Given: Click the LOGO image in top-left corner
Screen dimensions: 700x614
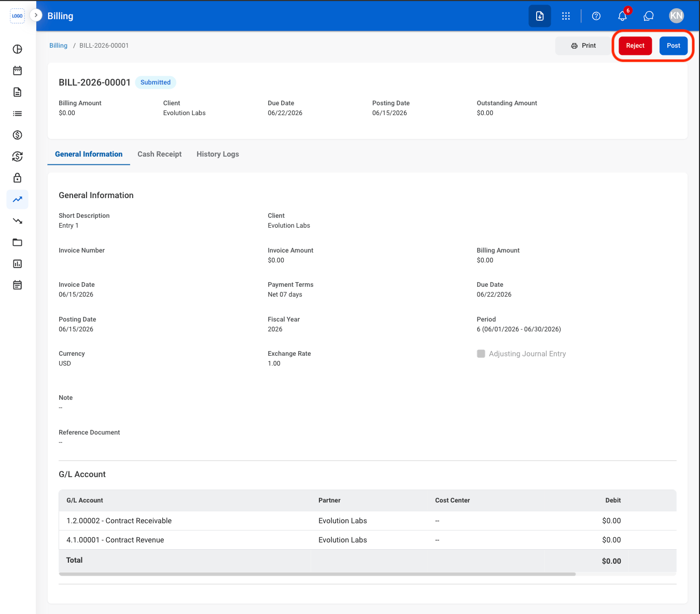Looking at the screenshot, I should pos(17,16).
